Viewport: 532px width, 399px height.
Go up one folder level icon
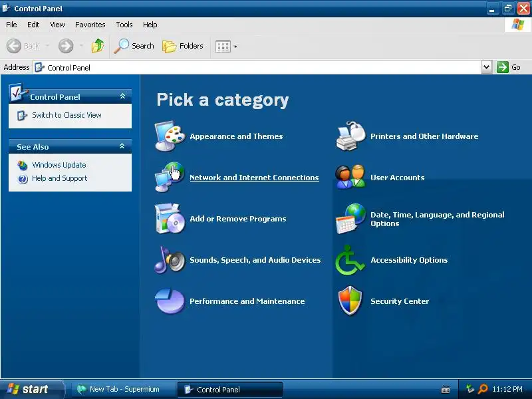click(98, 46)
